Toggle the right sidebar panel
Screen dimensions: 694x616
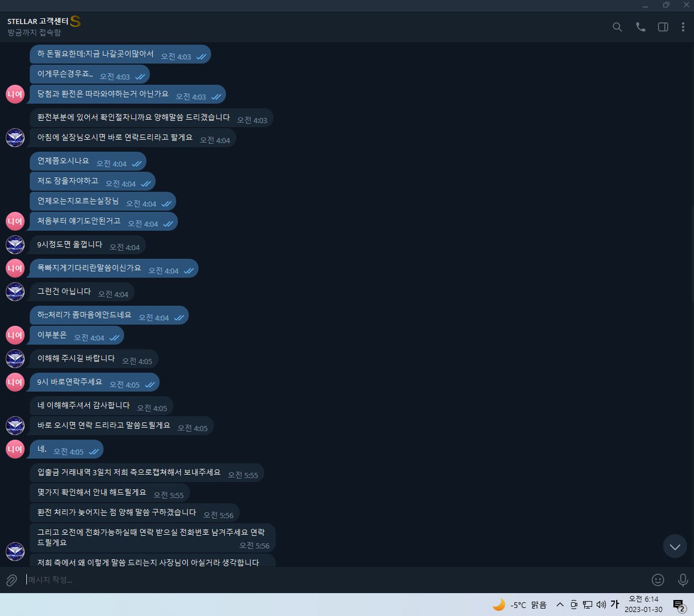pyautogui.click(x=663, y=27)
